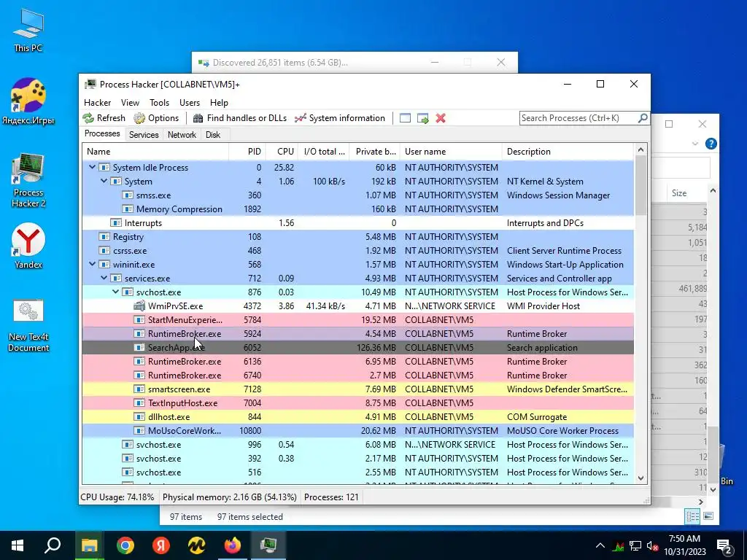Viewport: 747px width, 560px height.
Task: Open the Users menu
Action: 190,102
